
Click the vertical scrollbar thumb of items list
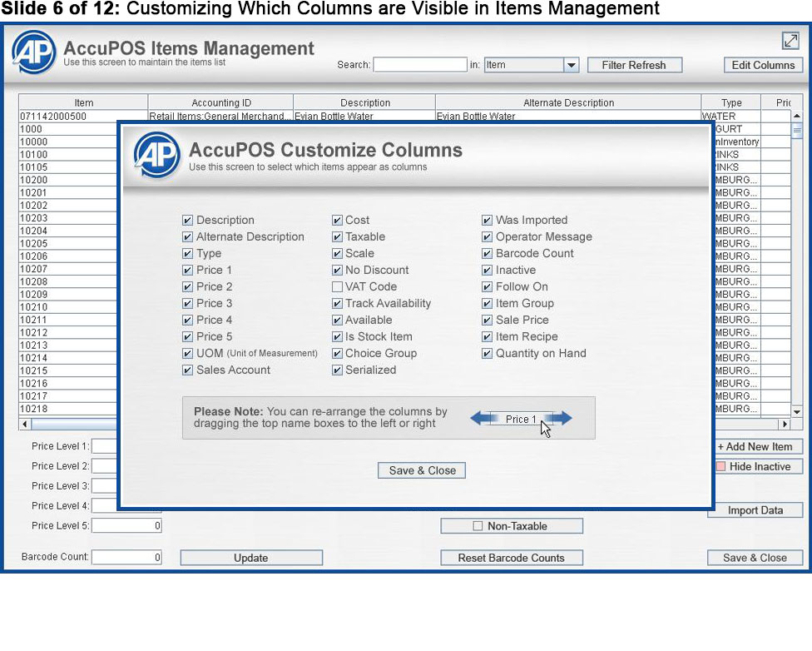(x=797, y=130)
